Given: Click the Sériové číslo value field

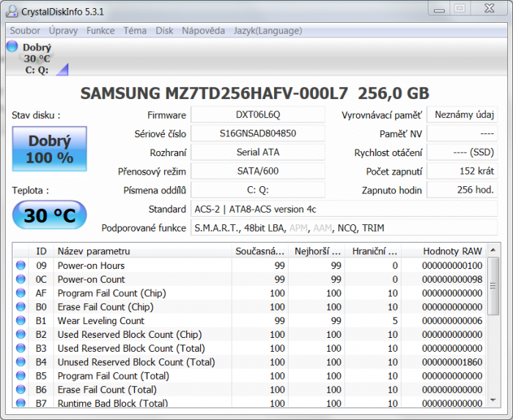Looking at the screenshot, I should click(257, 134).
